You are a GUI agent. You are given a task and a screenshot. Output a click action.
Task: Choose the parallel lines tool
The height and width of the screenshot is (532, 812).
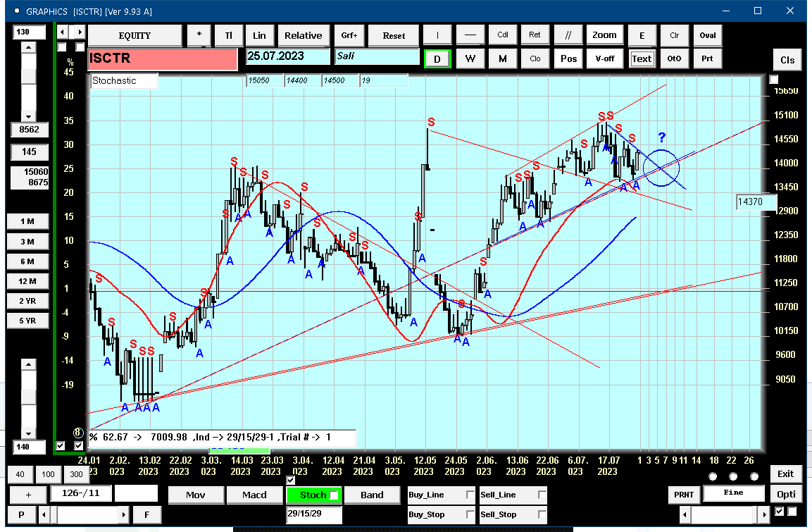[x=568, y=35]
